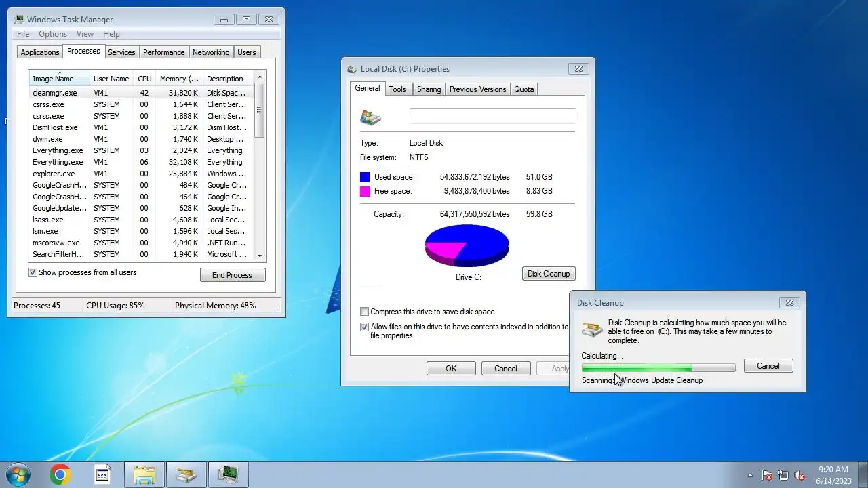Sort processes by Image Name column

59,79
